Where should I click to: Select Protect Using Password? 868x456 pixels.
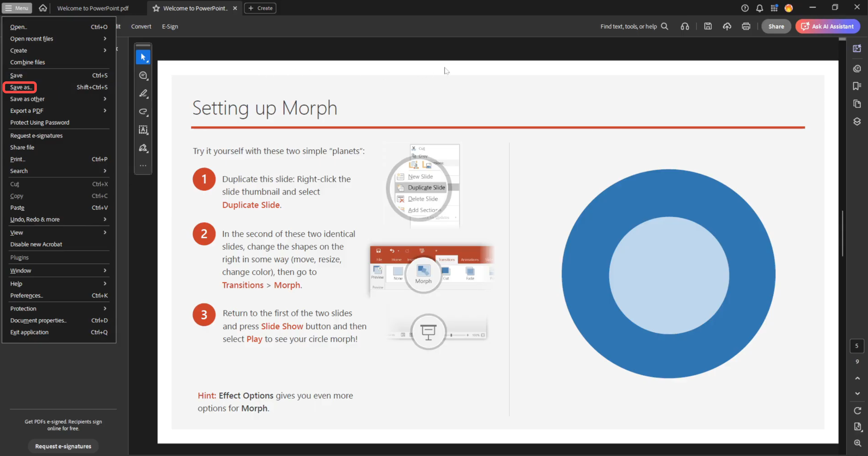click(59, 123)
